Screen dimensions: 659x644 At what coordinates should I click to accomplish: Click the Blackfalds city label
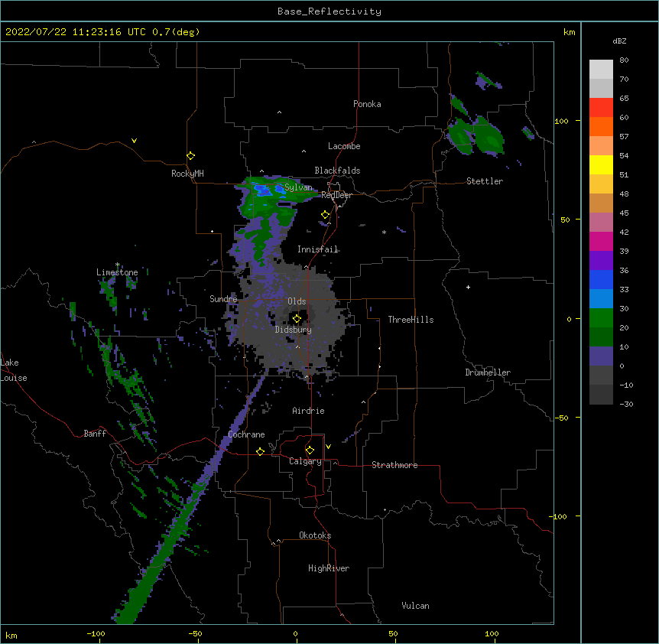pyautogui.click(x=337, y=171)
